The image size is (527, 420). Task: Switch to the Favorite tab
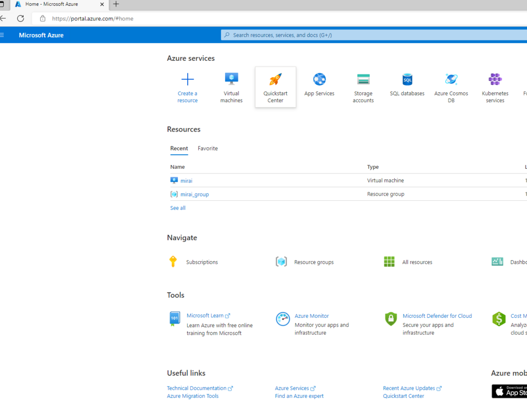click(x=208, y=148)
